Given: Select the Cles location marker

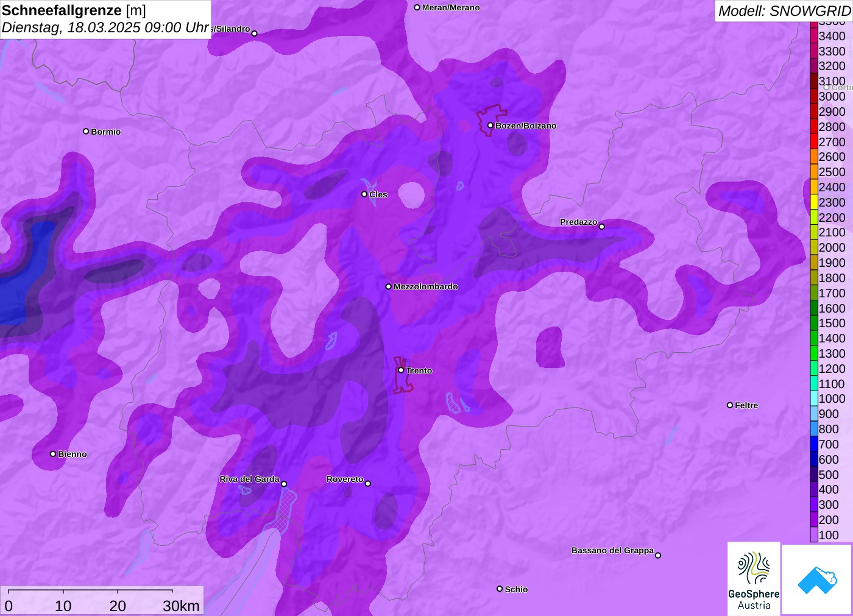Looking at the screenshot, I should click(364, 194).
